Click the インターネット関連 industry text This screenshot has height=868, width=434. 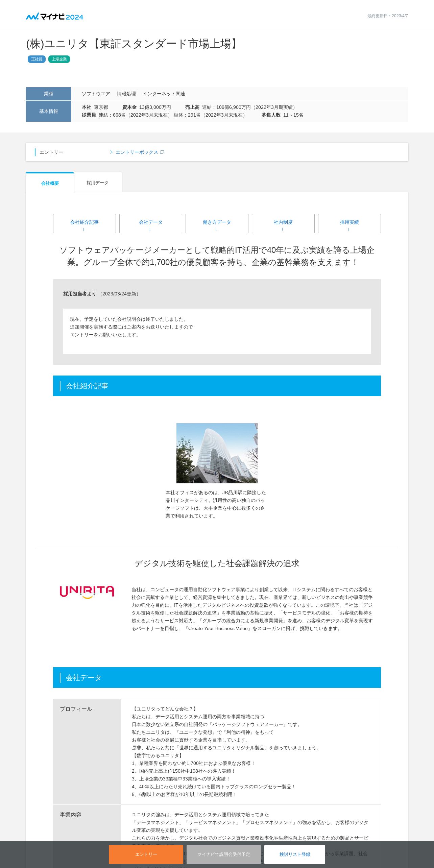pyautogui.click(x=164, y=94)
